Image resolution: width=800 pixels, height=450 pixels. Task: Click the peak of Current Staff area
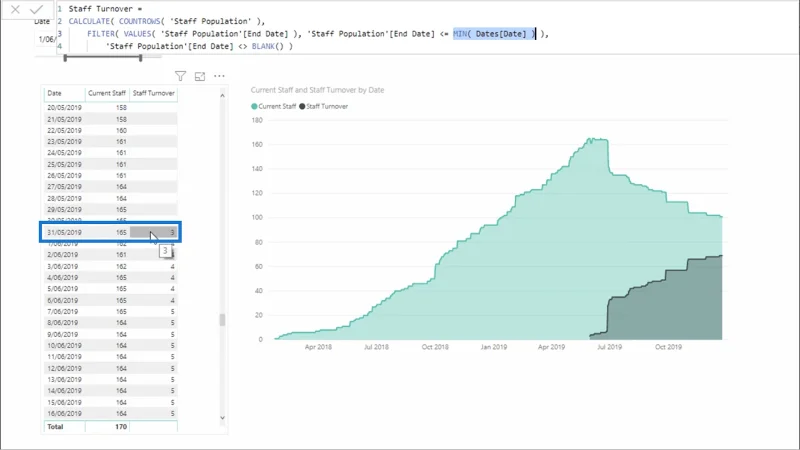click(x=592, y=139)
